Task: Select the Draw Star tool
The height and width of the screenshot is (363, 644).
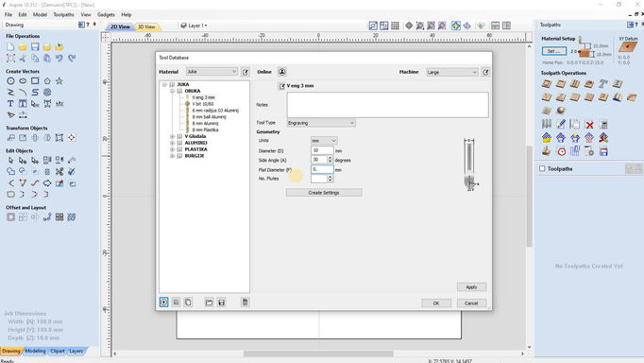Action: pyautogui.click(x=59, y=81)
